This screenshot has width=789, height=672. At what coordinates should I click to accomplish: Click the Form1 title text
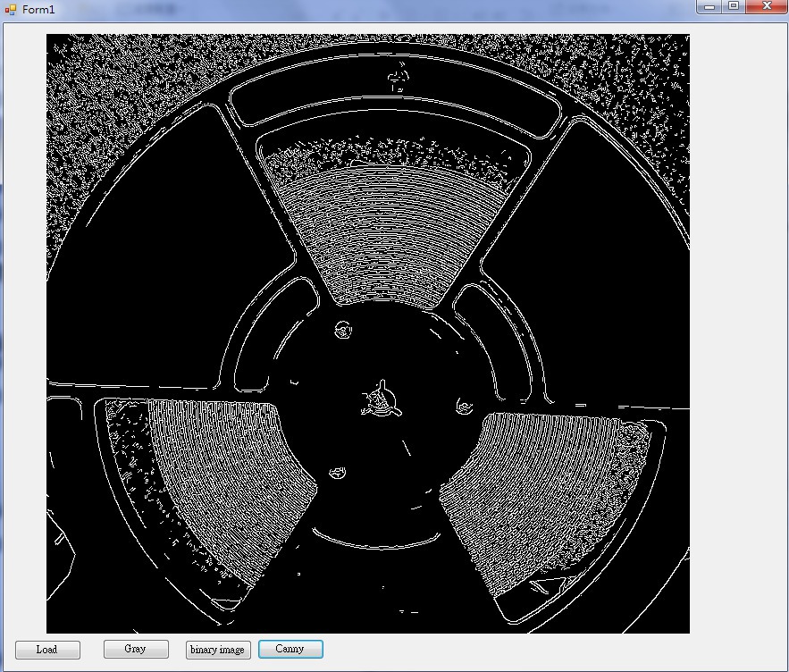click(x=38, y=10)
